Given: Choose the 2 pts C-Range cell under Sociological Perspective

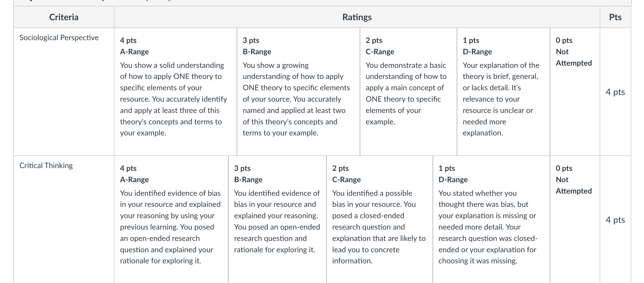Looking at the screenshot, I should coord(408,91).
